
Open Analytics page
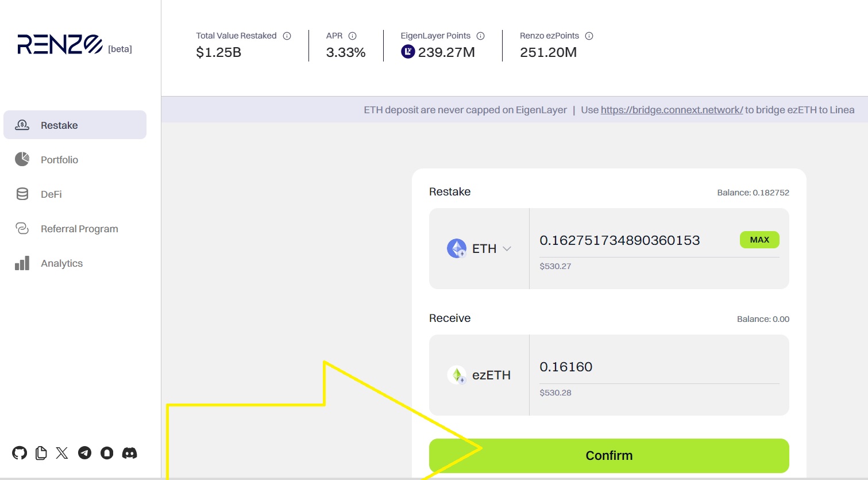click(x=61, y=263)
